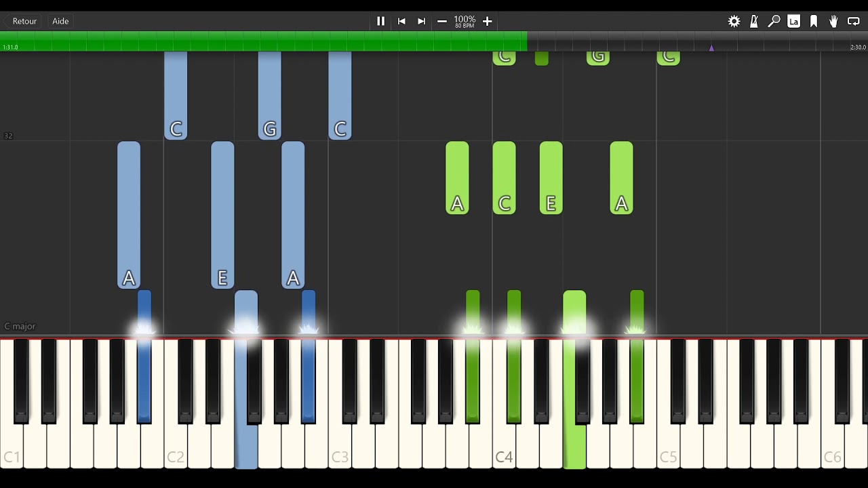This screenshot has height=488, width=868.
Task: Click the Retour button
Action: (24, 21)
